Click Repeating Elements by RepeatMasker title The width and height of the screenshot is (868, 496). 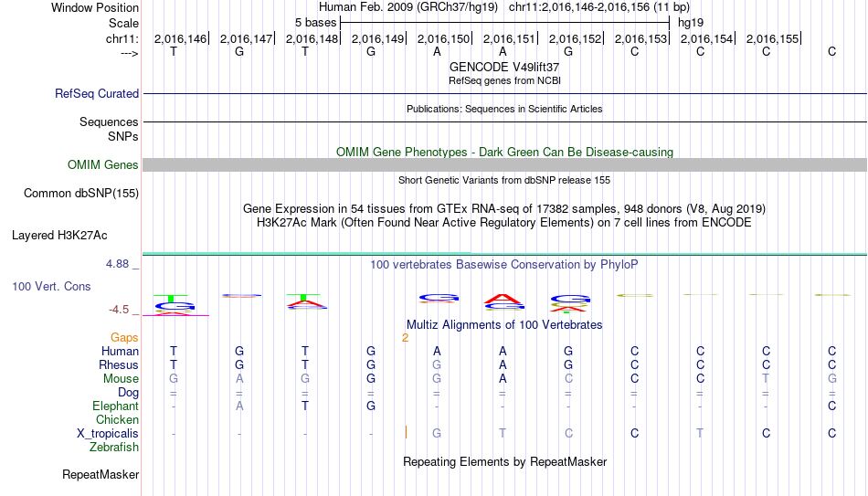pyautogui.click(x=504, y=461)
